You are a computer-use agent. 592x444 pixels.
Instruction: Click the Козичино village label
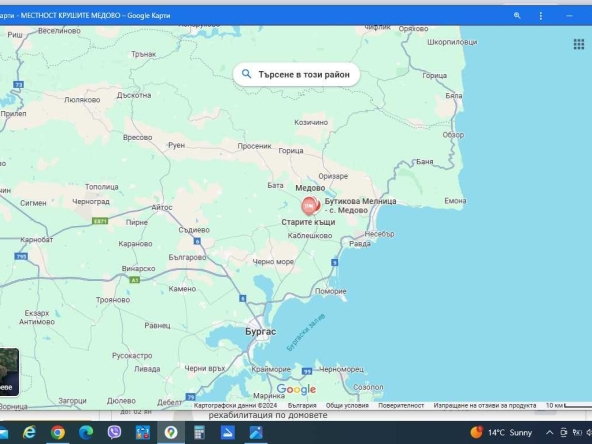click(x=311, y=122)
